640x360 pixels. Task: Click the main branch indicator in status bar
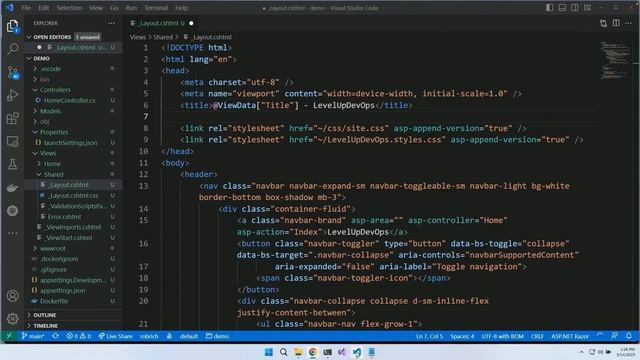click(x=33, y=336)
